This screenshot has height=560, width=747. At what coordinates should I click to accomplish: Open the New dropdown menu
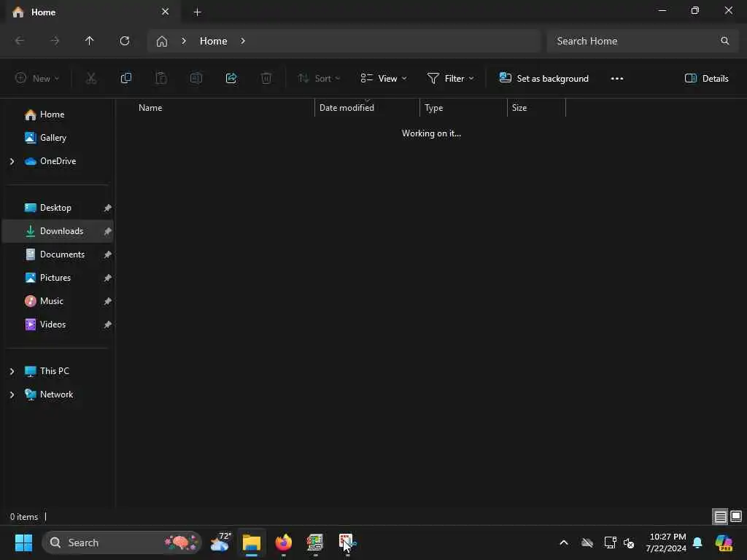pyautogui.click(x=37, y=79)
